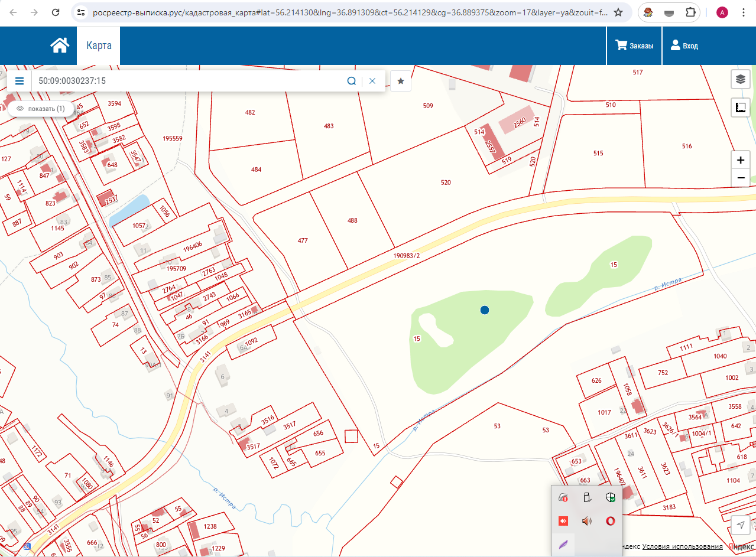
Task: Toggle the 'показать (1)' eye button
Action: tap(41, 109)
